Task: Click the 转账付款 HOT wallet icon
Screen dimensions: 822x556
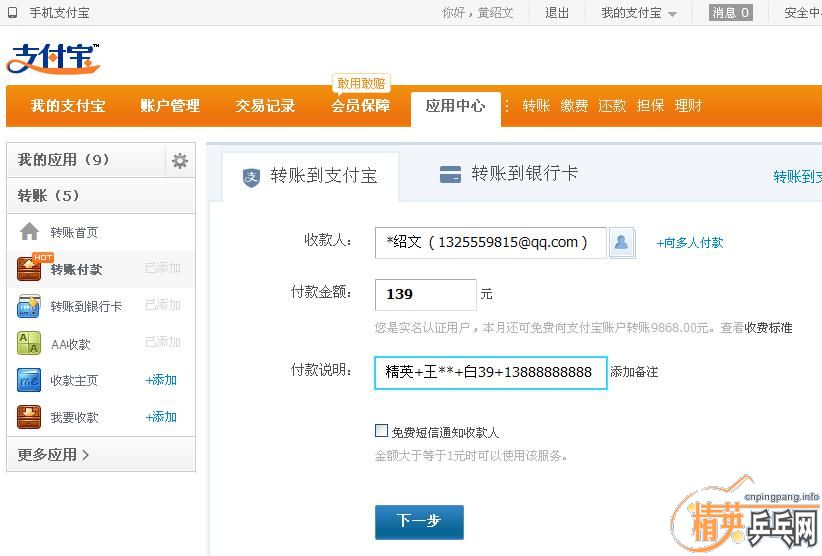Action: point(29,269)
